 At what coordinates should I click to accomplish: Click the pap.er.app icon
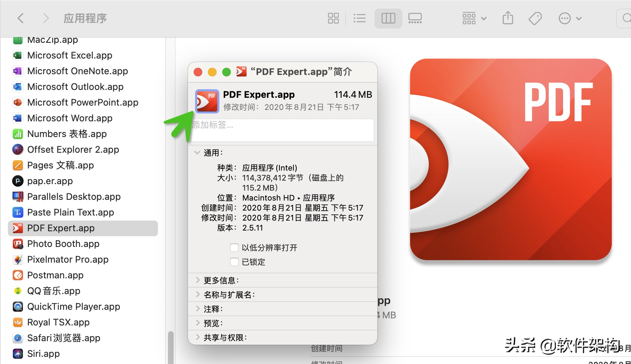[x=18, y=181]
